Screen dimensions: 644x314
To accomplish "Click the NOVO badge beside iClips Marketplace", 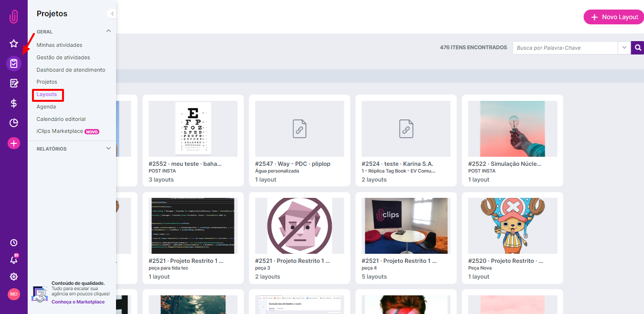I will point(92,131).
